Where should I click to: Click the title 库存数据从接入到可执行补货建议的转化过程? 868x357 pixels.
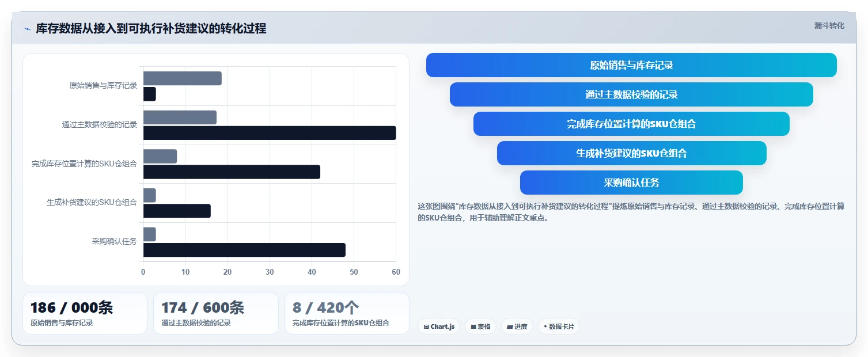(151, 29)
